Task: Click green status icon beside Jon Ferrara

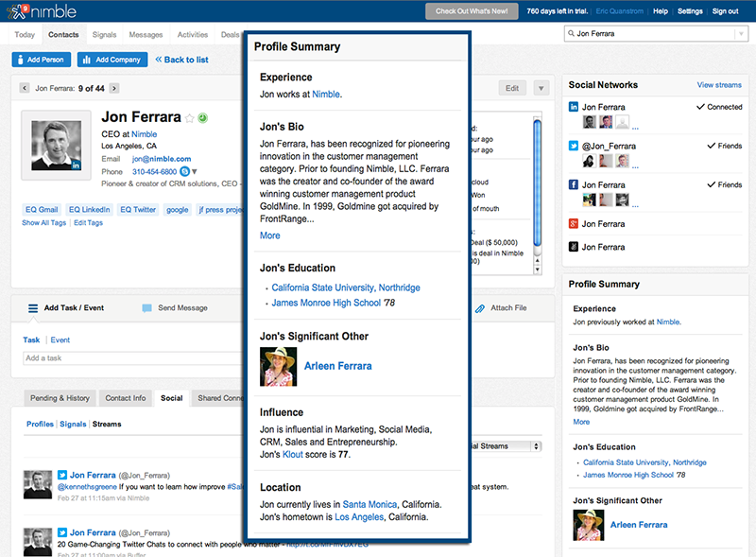Action: point(203,118)
